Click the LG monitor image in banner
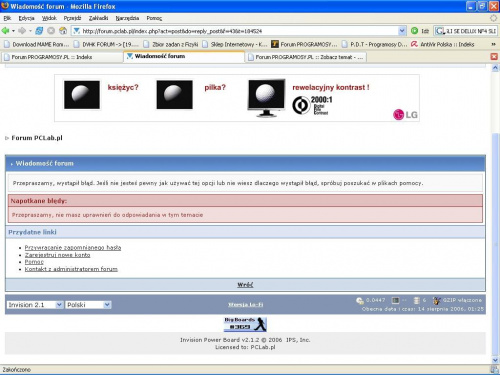Image resolution: width=500 pixels, height=375 pixels. coord(266,98)
